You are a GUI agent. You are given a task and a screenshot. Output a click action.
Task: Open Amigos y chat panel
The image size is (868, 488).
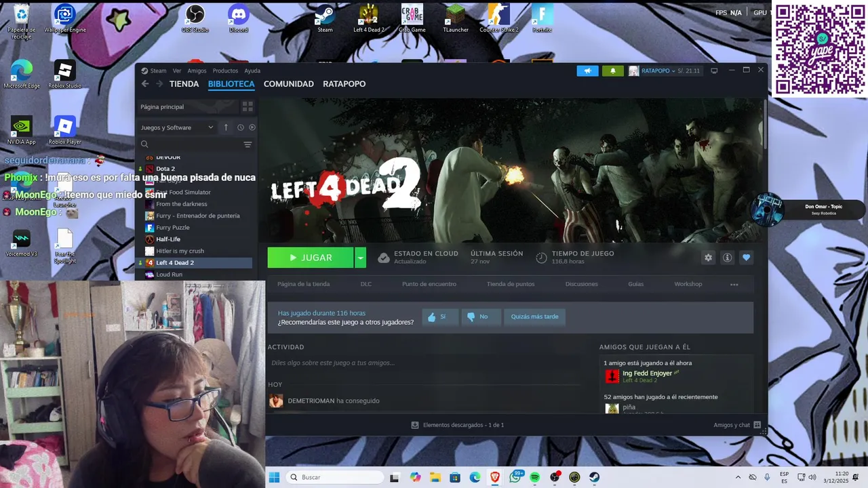pyautogui.click(x=737, y=425)
